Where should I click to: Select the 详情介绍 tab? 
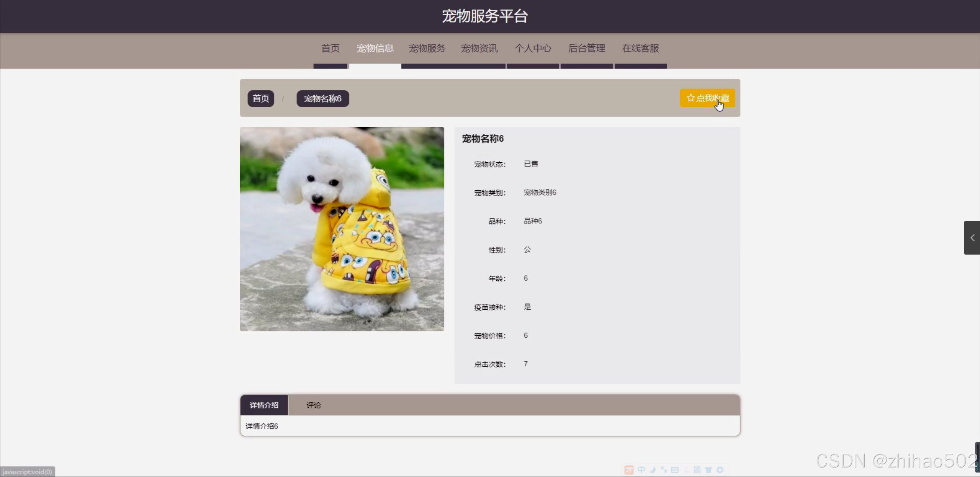point(264,405)
